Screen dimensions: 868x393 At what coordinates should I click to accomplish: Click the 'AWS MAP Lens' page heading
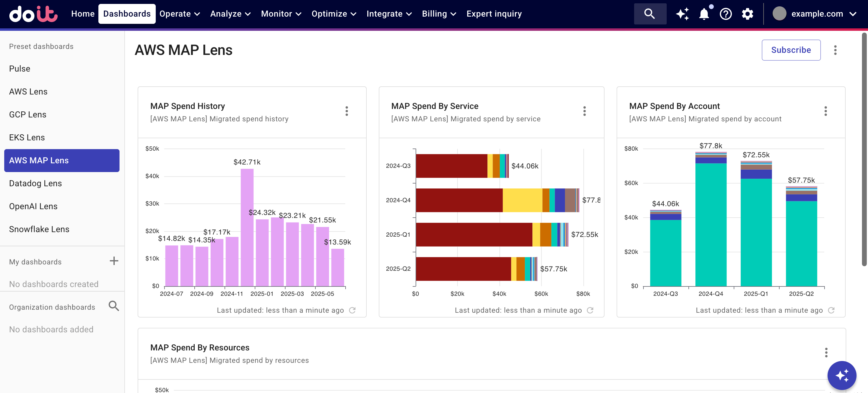tap(183, 50)
